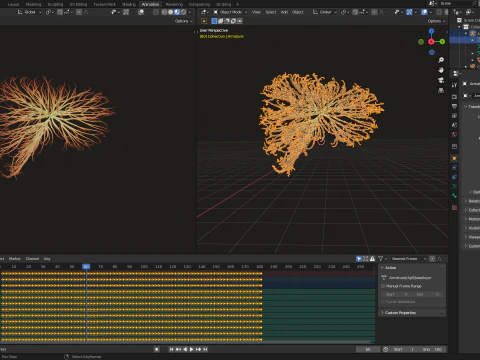This screenshot has height=360, width=480.
Task: Click the X axis on navigation gizmo
Action: tap(431, 42)
